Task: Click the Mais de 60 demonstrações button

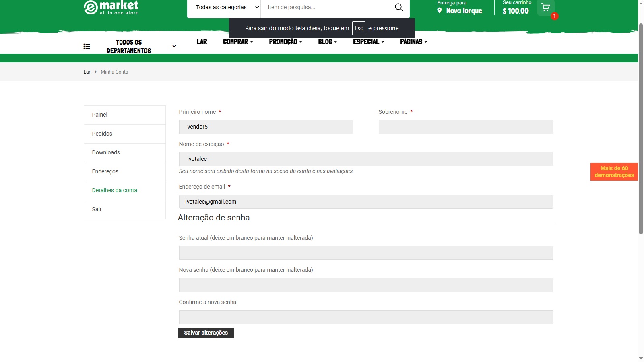Action: [614, 172]
